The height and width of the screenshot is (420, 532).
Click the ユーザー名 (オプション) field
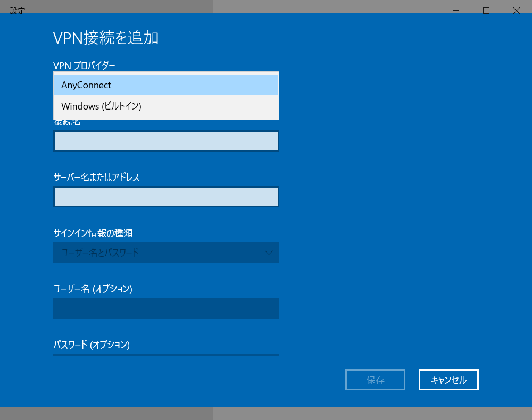point(166,308)
